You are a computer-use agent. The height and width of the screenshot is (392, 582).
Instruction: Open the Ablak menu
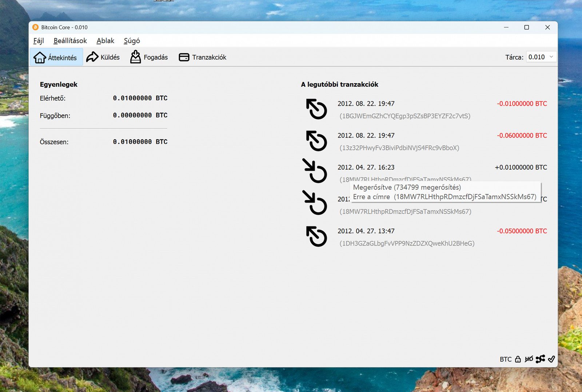tap(105, 41)
